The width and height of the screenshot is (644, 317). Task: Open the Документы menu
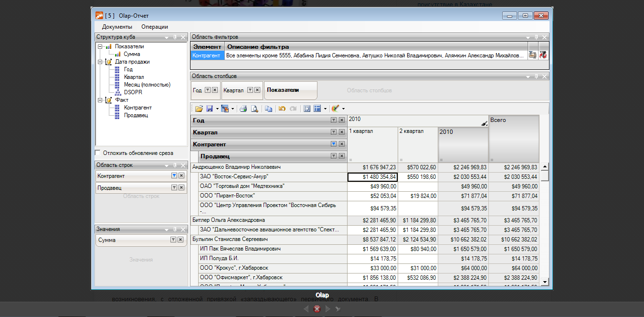[117, 27]
